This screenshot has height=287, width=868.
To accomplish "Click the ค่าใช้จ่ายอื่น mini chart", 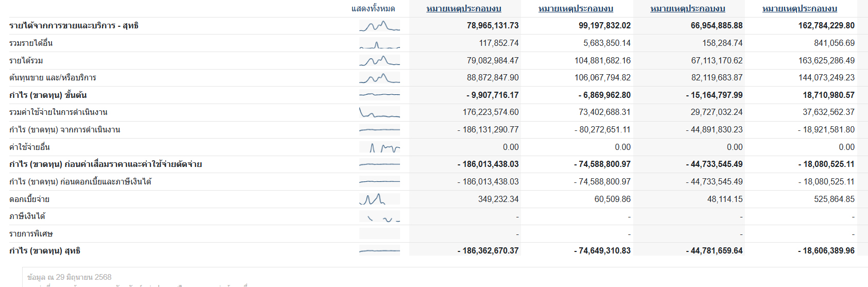I will pos(379,147).
